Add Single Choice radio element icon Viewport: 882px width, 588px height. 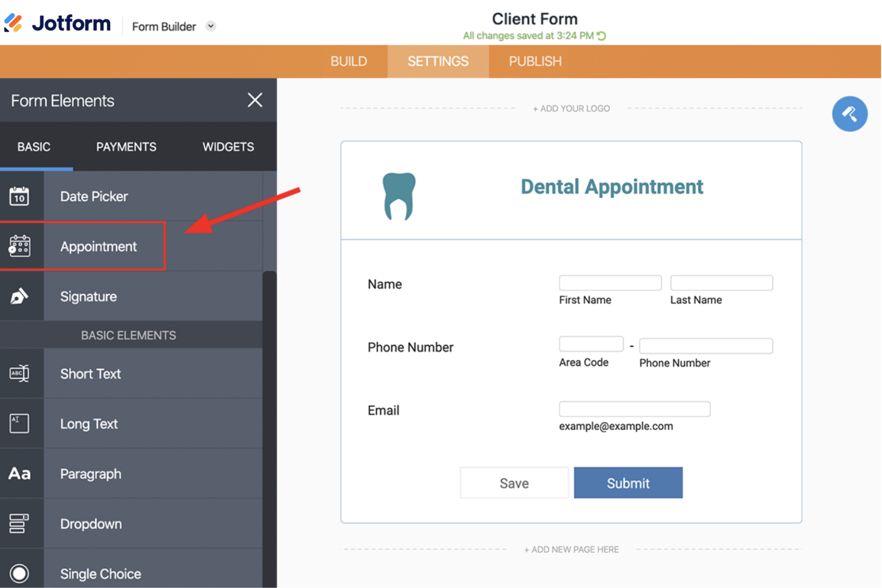19,573
